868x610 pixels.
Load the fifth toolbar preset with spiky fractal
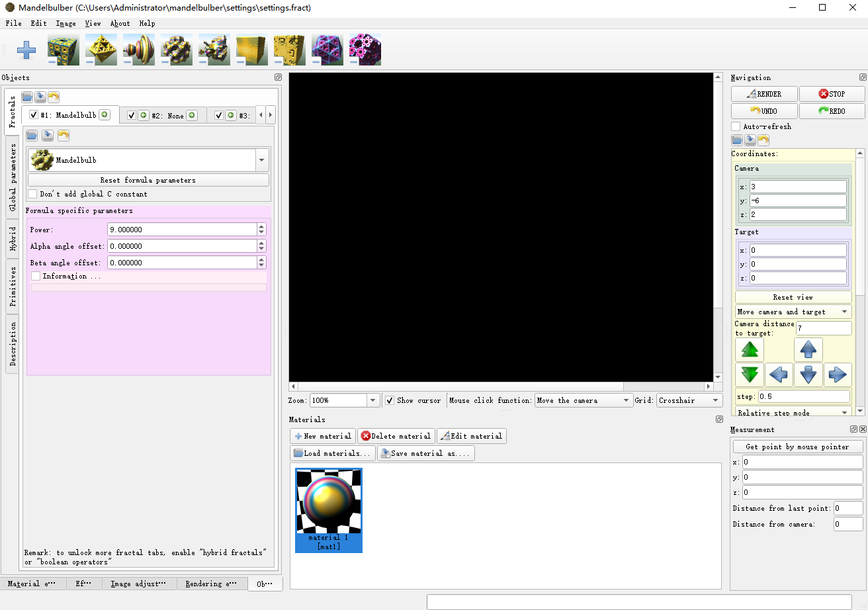point(214,50)
